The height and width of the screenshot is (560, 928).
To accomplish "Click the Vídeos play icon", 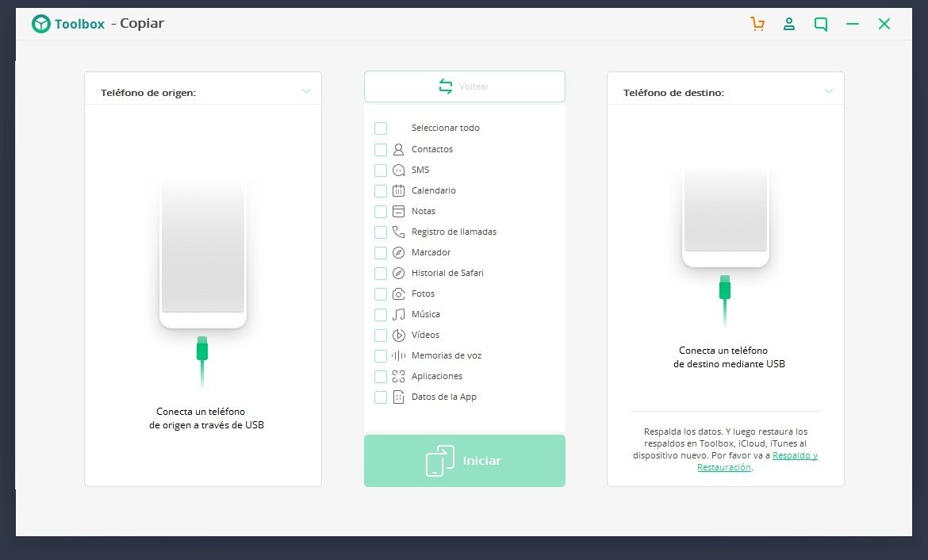I will pyautogui.click(x=399, y=335).
